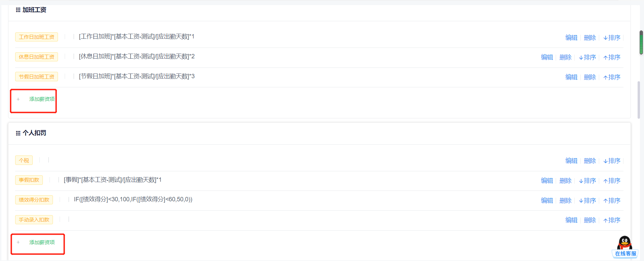Screen dimensions: 644x261
Task: Delete the 绩效得分扣款 item
Action: pyautogui.click(x=565, y=201)
